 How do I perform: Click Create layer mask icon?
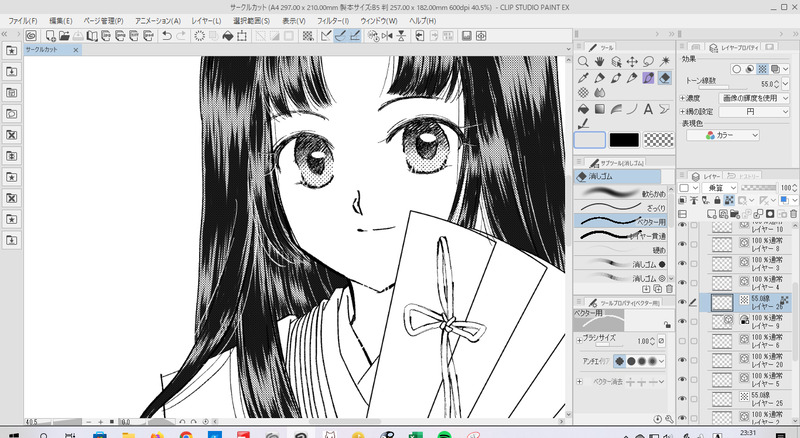click(770, 214)
